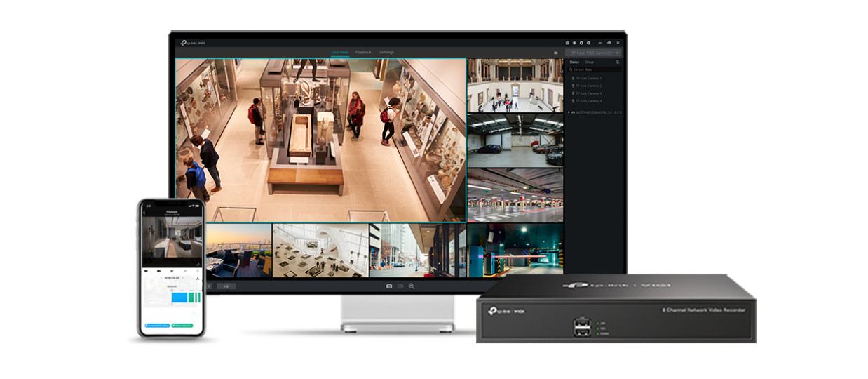Tap the back arrow in the phone app
The height and width of the screenshot is (379, 868).
(x=144, y=213)
